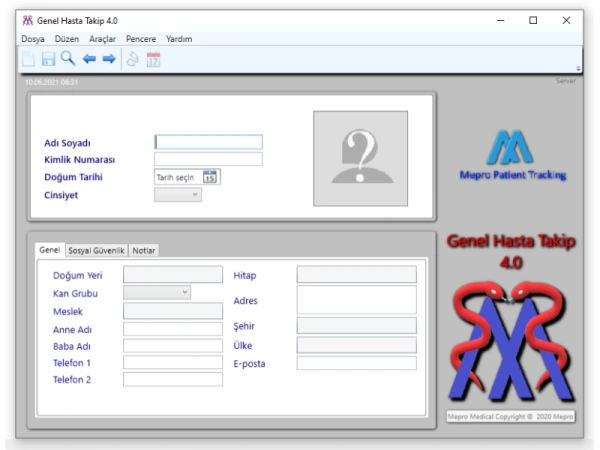Click the patient photo placeholder

pyautogui.click(x=360, y=158)
